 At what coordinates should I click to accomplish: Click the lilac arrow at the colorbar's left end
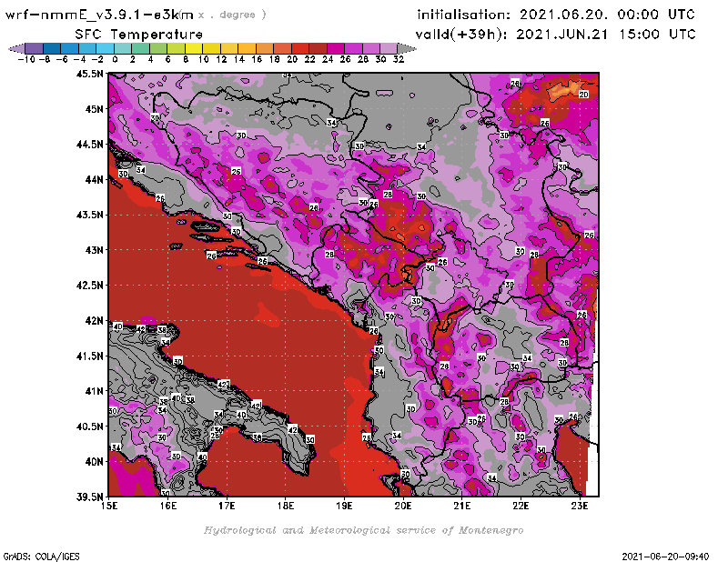tap(16, 48)
